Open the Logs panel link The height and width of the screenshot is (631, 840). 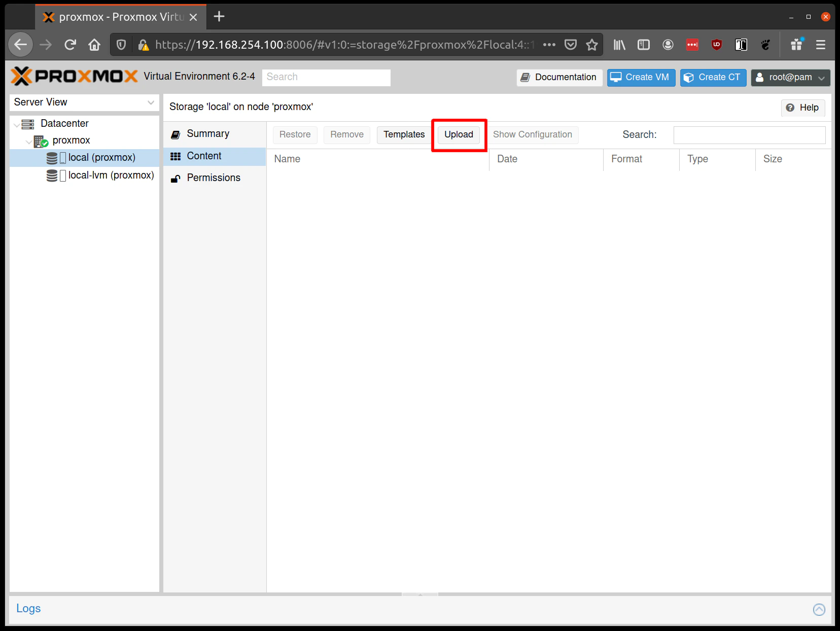(x=28, y=609)
